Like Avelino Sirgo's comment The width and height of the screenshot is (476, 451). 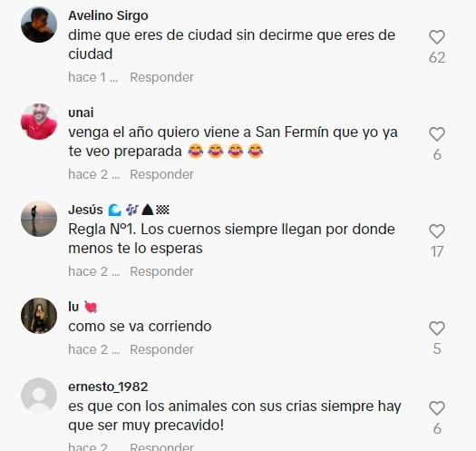(x=437, y=37)
